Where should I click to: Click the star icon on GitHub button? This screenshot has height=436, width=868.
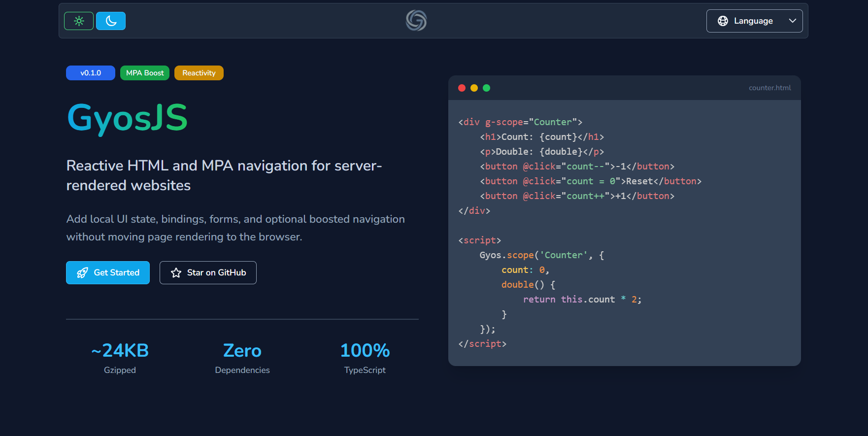(x=176, y=272)
